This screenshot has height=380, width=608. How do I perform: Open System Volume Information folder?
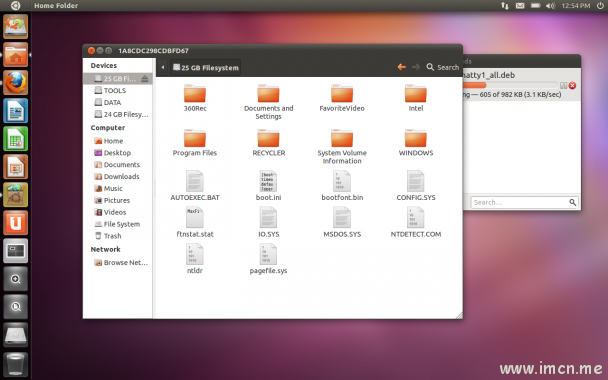[342, 147]
